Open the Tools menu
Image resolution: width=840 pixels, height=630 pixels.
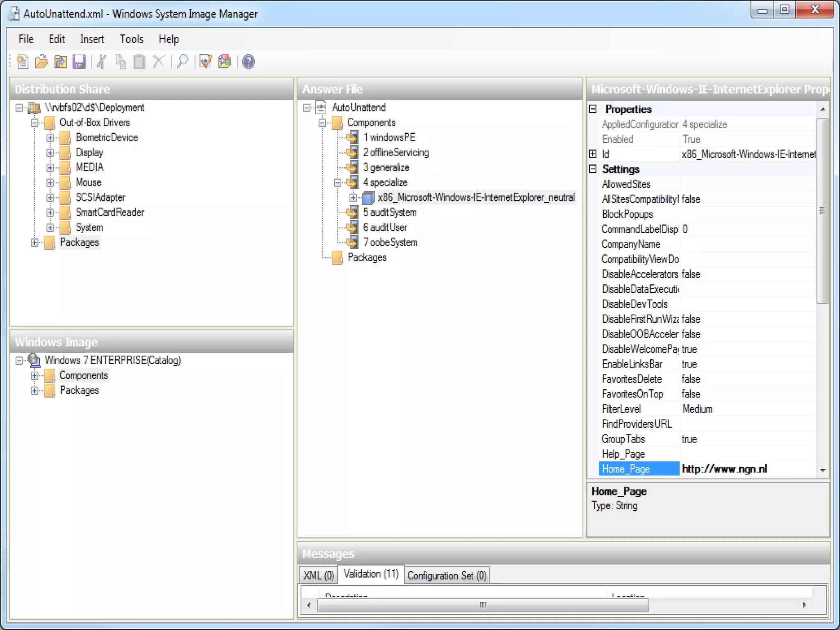131,39
